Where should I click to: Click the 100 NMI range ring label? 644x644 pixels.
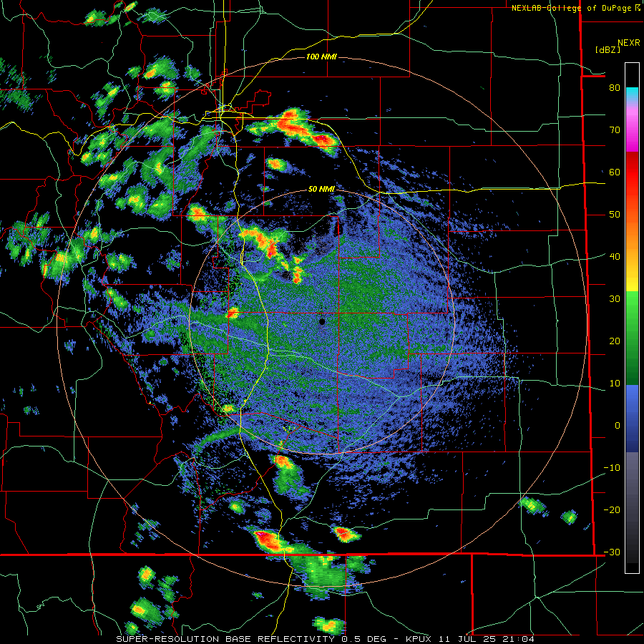tap(321, 57)
